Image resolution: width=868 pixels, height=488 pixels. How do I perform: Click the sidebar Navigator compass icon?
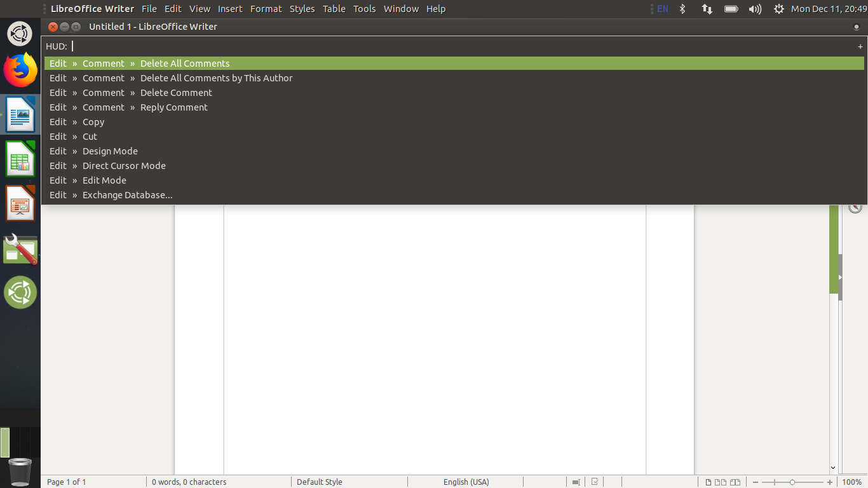855,207
